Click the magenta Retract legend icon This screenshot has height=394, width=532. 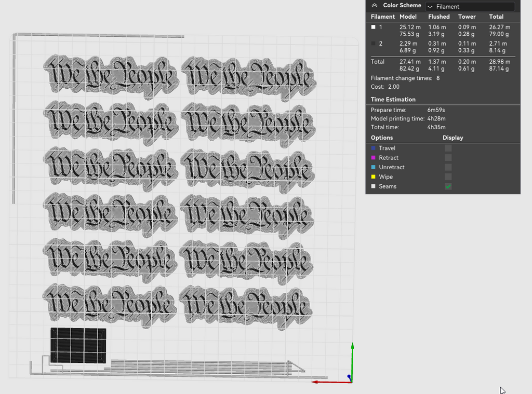pos(373,158)
